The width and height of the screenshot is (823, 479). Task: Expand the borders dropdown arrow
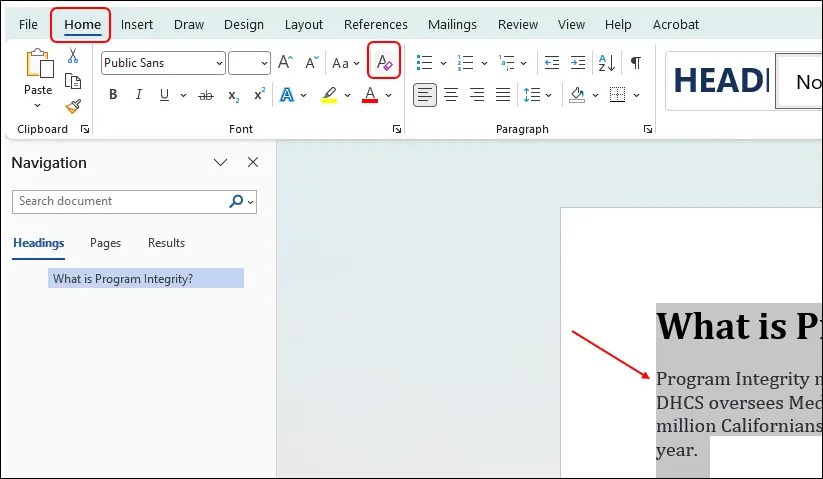(x=636, y=95)
